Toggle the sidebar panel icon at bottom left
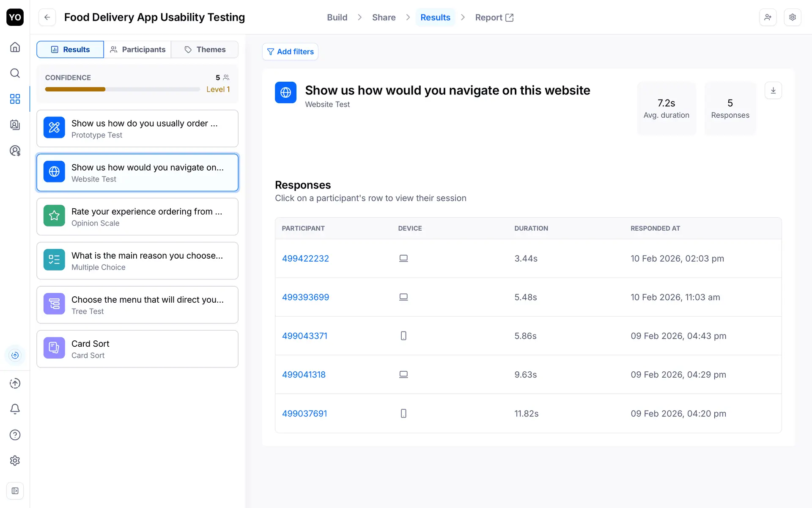812x508 pixels. tap(15, 491)
